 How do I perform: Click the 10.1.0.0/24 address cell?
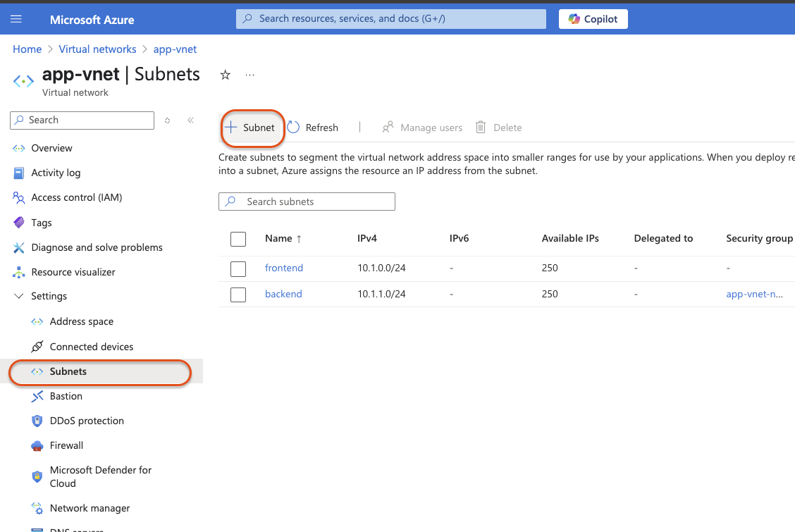coord(381,268)
